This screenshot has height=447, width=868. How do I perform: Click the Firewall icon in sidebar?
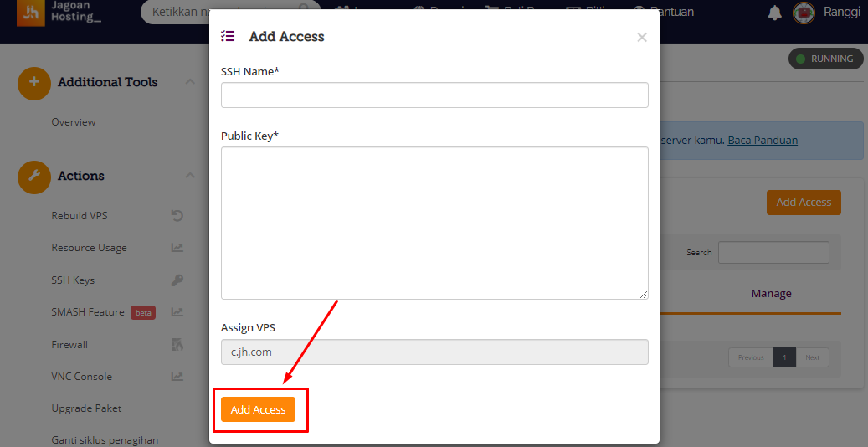177,345
